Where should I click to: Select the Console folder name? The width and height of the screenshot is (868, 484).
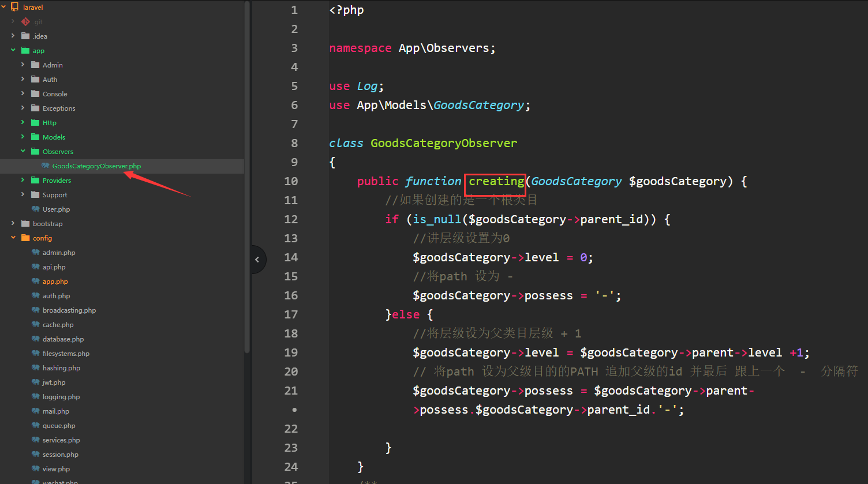pos(55,94)
